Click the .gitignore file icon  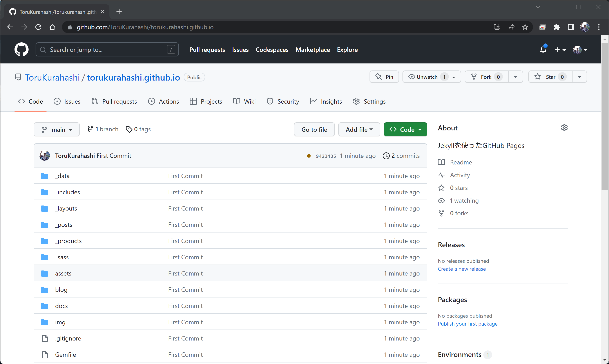(45, 339)
